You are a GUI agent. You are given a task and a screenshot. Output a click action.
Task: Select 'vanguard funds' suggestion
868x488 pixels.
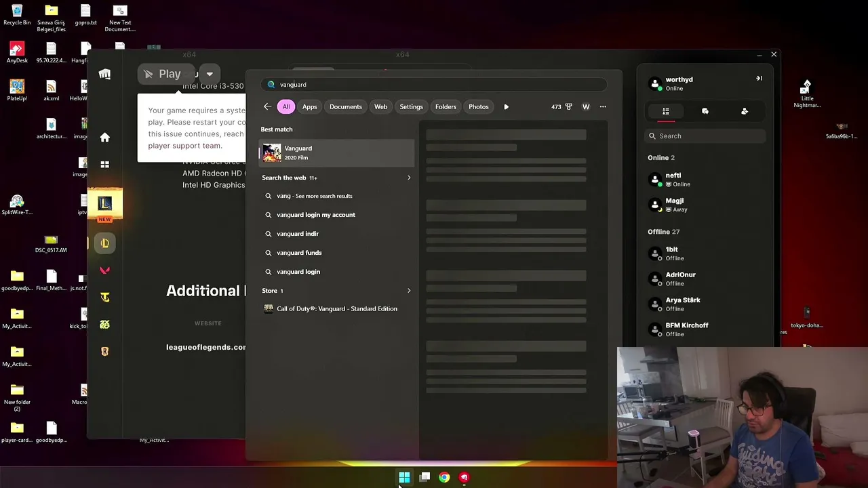(x=337, y=253)
